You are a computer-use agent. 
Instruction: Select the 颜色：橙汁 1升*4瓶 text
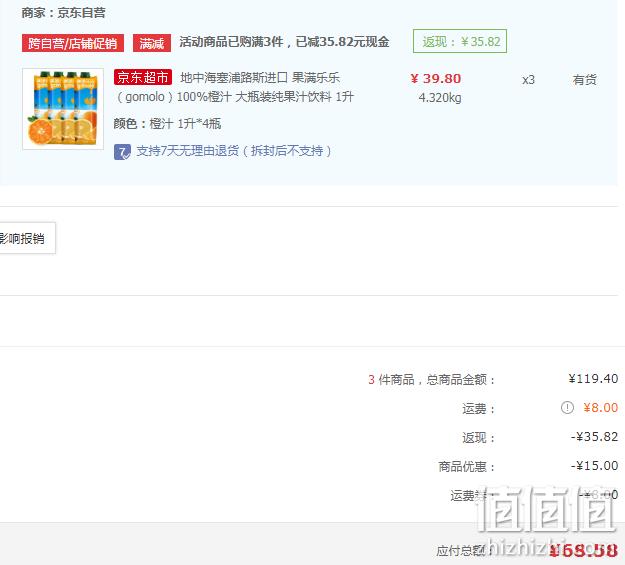tap(167, 124)
